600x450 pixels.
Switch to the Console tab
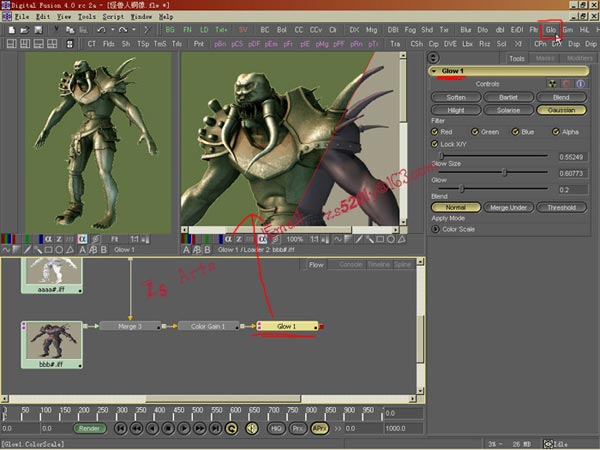click(x=351, y=264)
